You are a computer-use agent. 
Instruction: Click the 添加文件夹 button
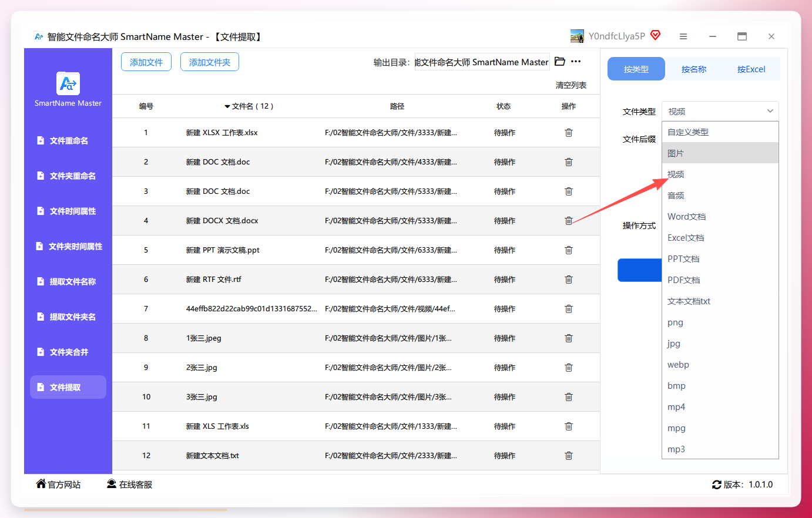point(210,62)
